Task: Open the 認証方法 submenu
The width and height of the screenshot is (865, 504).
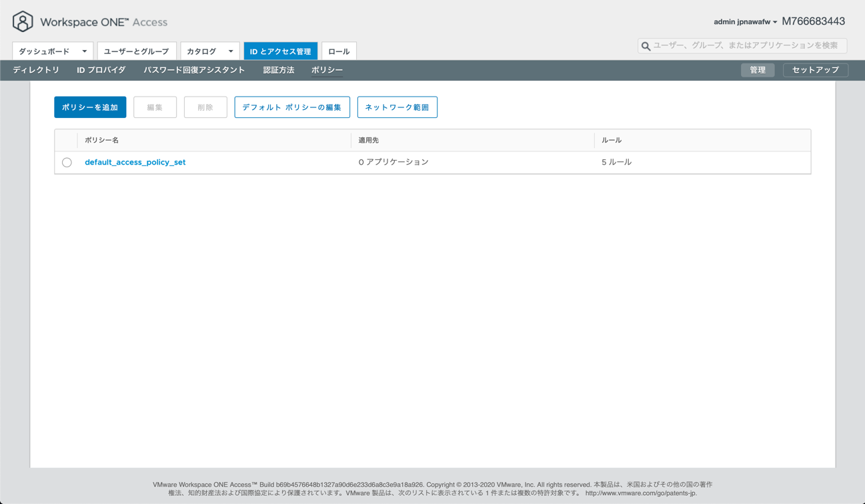Action: 279,70
